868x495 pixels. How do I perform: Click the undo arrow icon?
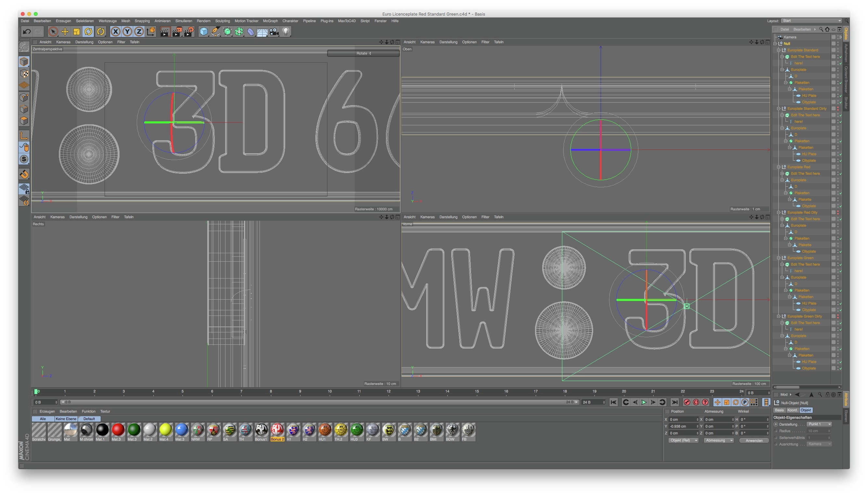click(x=27, y=31)
